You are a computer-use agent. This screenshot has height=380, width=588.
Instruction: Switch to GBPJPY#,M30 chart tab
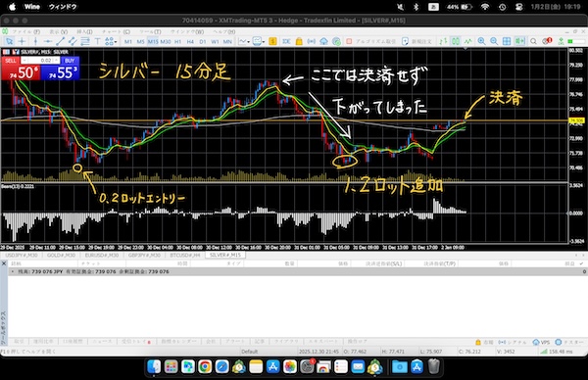[x=144, y=256]
